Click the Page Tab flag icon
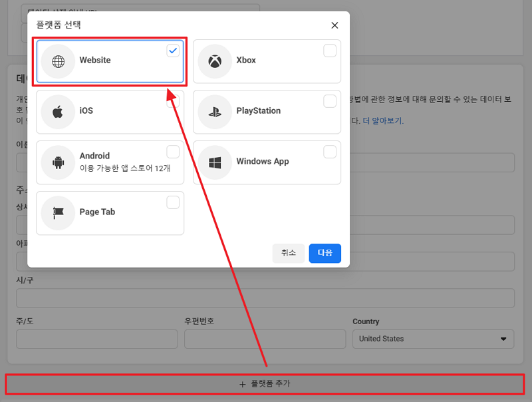This screenshot has width=532, height=402. (x=58, y=212)
